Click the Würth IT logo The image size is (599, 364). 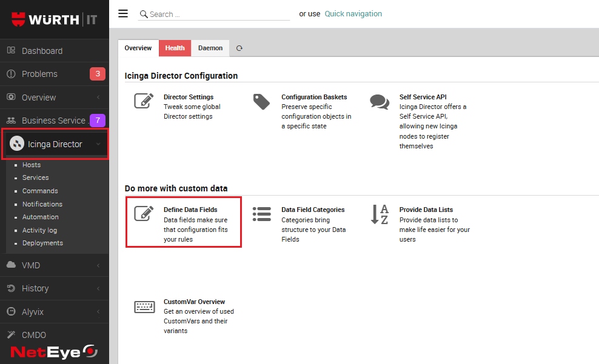tap(54, 19)
